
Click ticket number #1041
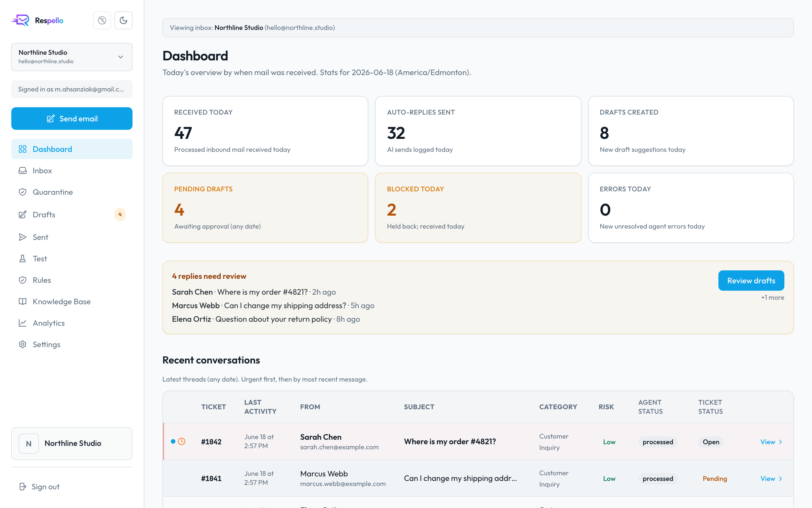tap(211, 478)
